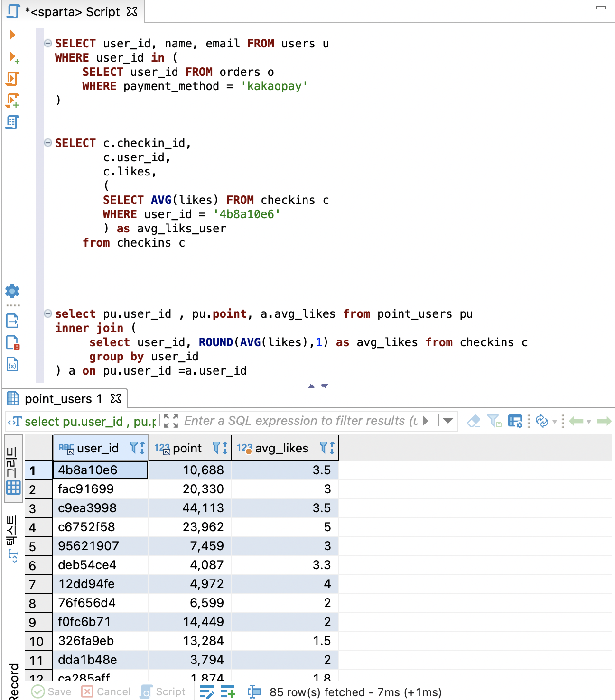Open refresh options dropdown arrow

pos(554,422)
